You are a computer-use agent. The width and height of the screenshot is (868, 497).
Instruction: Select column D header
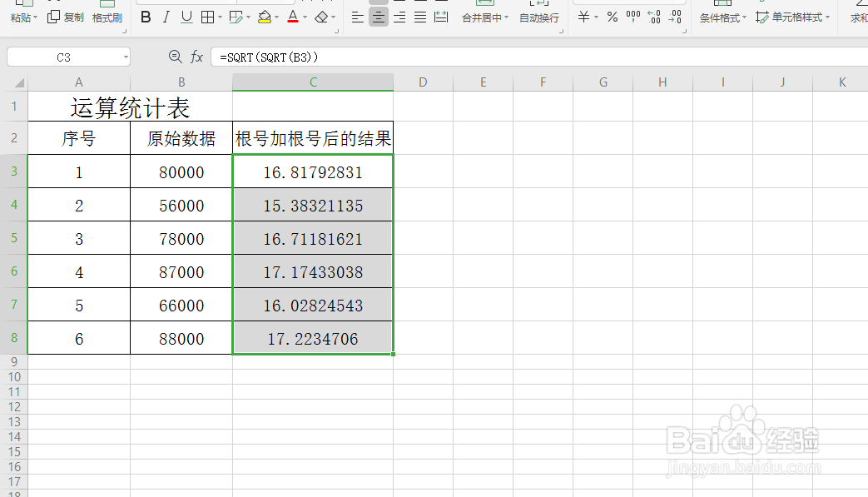coord(423,82)
